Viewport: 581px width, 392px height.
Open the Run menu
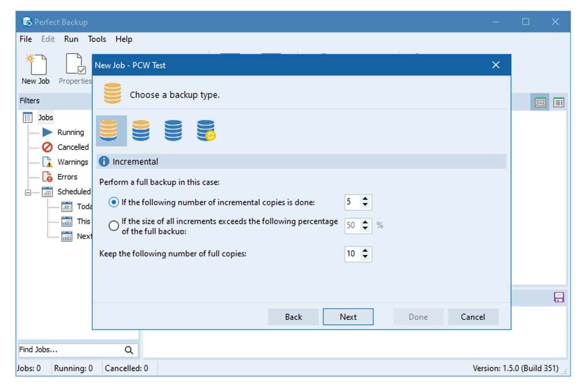click(x=71, y=39)
